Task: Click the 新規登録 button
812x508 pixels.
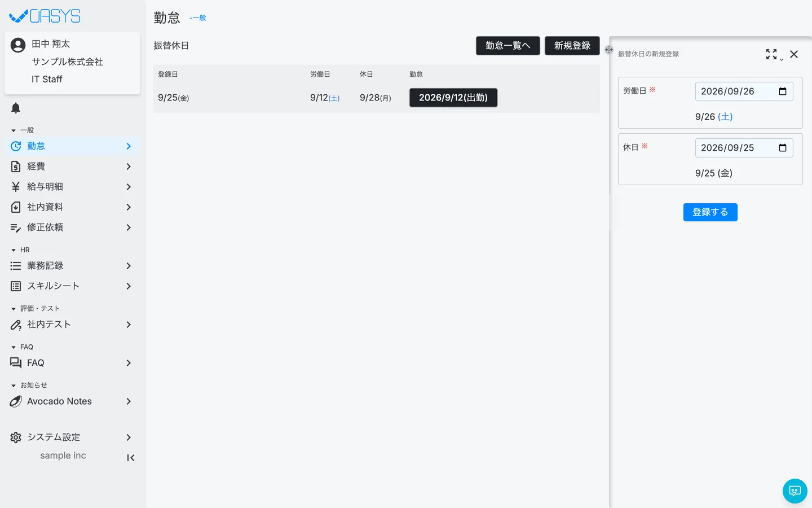Action: pyautogui.click(x=572, y=46)
